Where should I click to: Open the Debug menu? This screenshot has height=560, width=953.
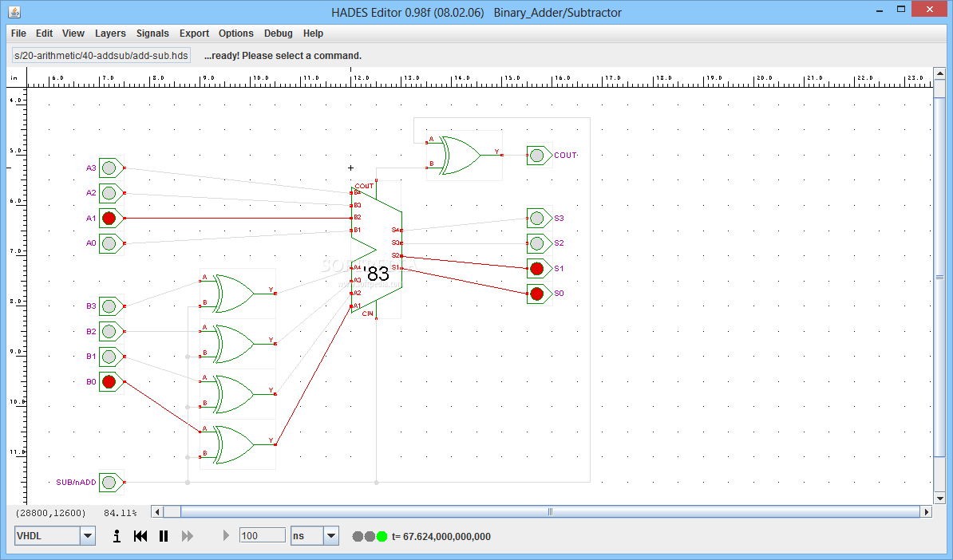tap(279, 34)
